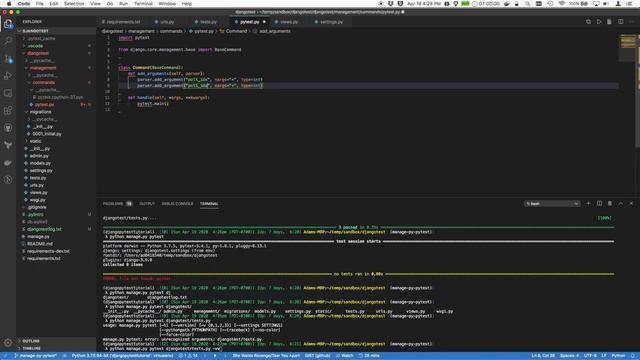Screen dimensions: 640x360
Task: Run the Python file with play icon
Action: 599,22
